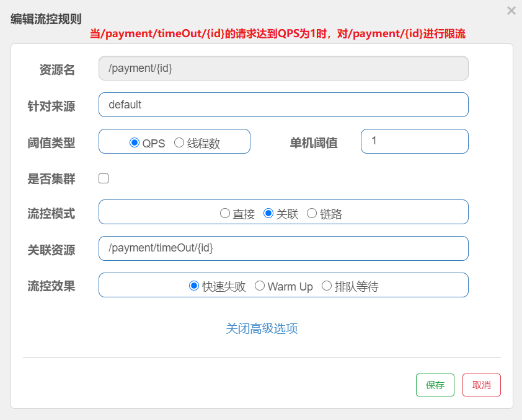Enable the 是否集群 checkbox
The width and height of the screenshot is (522, 420).
[104, 178]
